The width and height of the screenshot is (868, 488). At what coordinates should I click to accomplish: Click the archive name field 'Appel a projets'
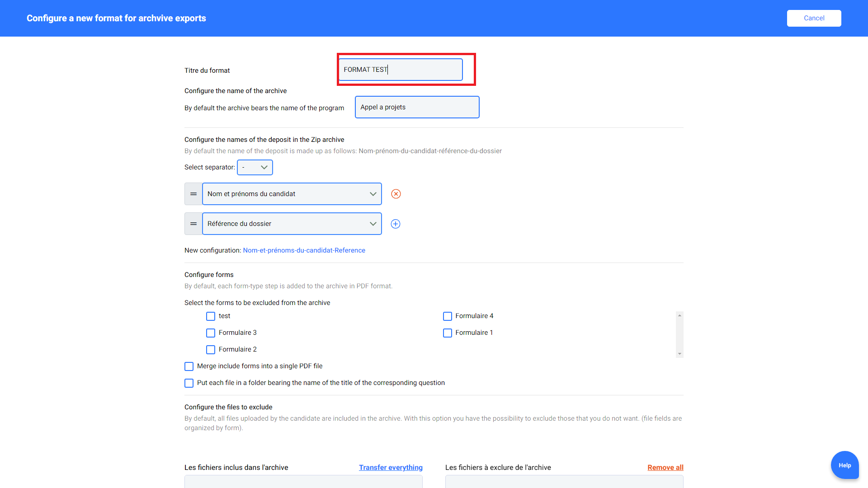point(417,107)
